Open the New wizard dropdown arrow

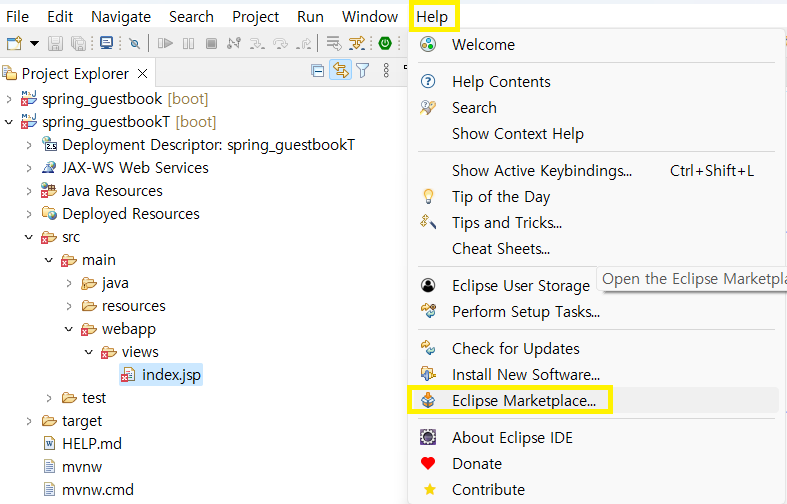(x=34, y=43)
